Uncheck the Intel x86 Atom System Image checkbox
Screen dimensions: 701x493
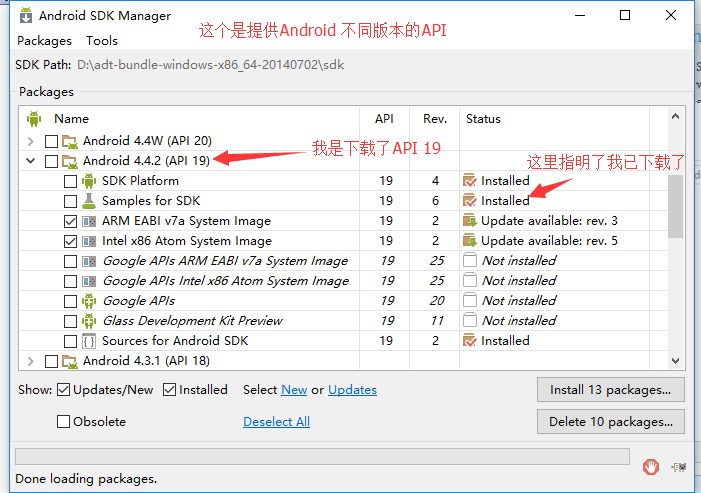[70, 241]
